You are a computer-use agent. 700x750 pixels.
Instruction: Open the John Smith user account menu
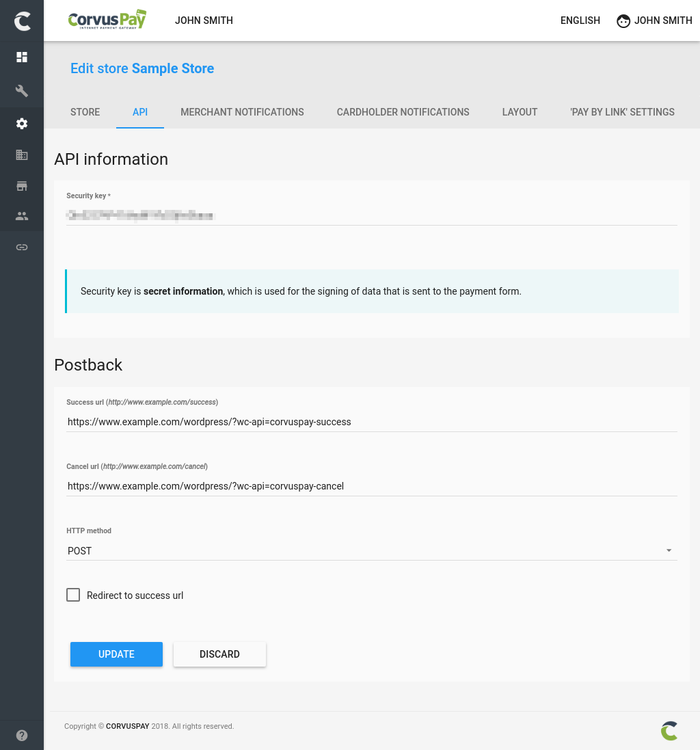(654, 21)
